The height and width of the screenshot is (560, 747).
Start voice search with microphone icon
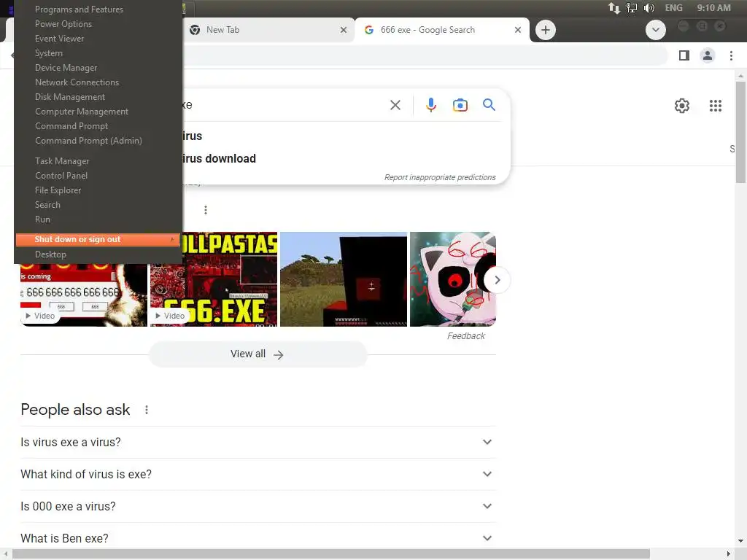click(x=430, y=105)
